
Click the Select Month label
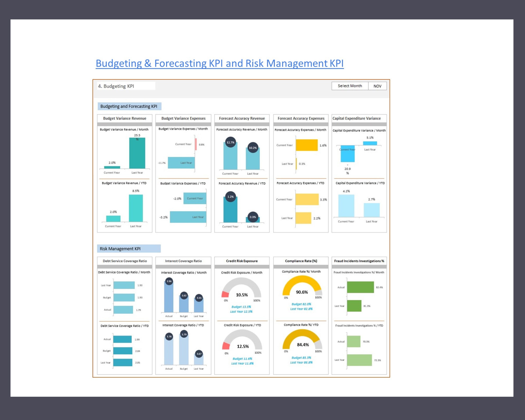[350, 86]
